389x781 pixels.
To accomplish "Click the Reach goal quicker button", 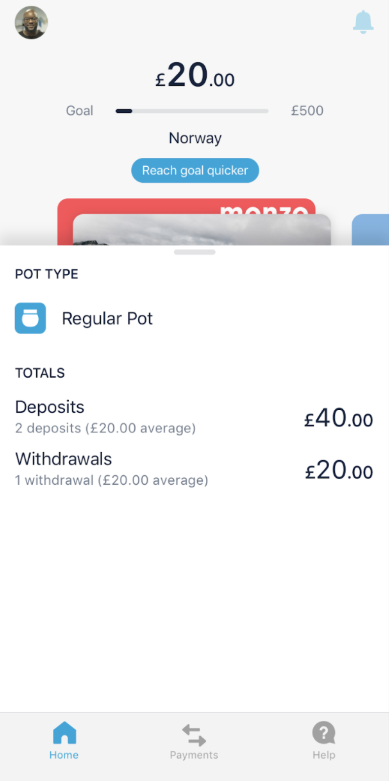I will [195, 170].
